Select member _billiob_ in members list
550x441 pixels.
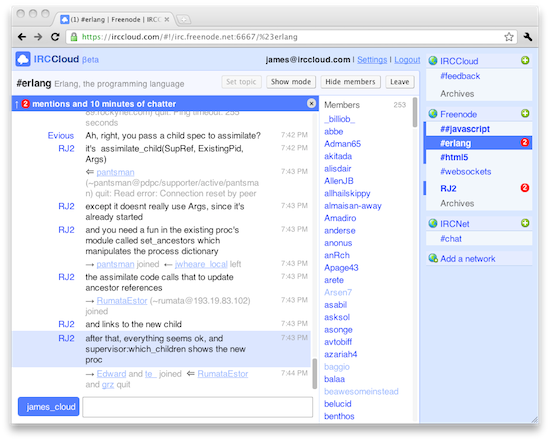[340, 119]
